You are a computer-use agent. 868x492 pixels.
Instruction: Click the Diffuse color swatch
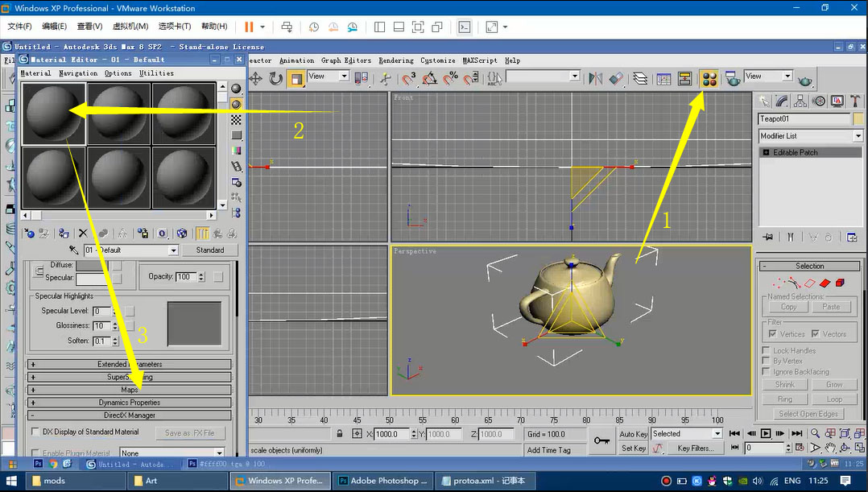tap(93, 265)
